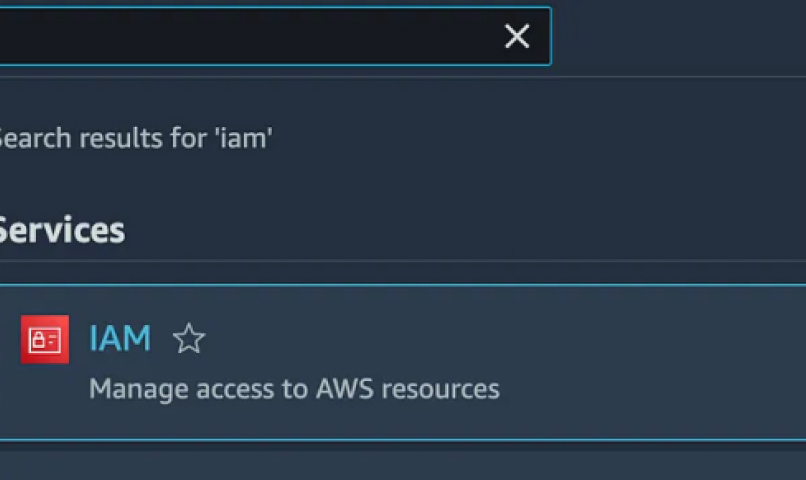Viewport: 806px width, 480px height.
Task: Favorite IAM using the star icon
Action: (x=189, y=338)
